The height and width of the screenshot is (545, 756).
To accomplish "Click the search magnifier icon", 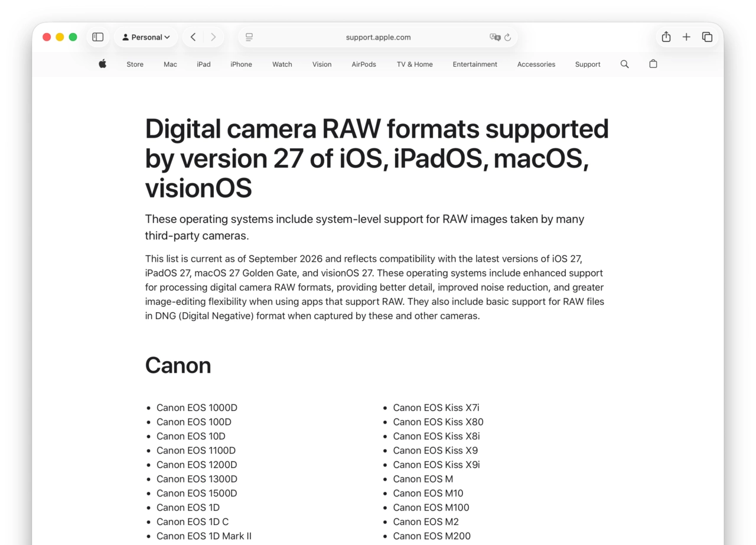I will pos(624,64).
